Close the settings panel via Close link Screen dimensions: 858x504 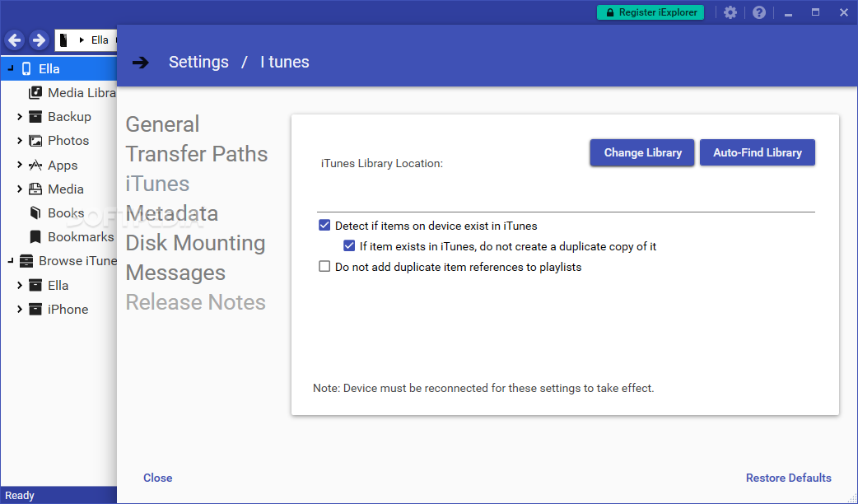157,478
